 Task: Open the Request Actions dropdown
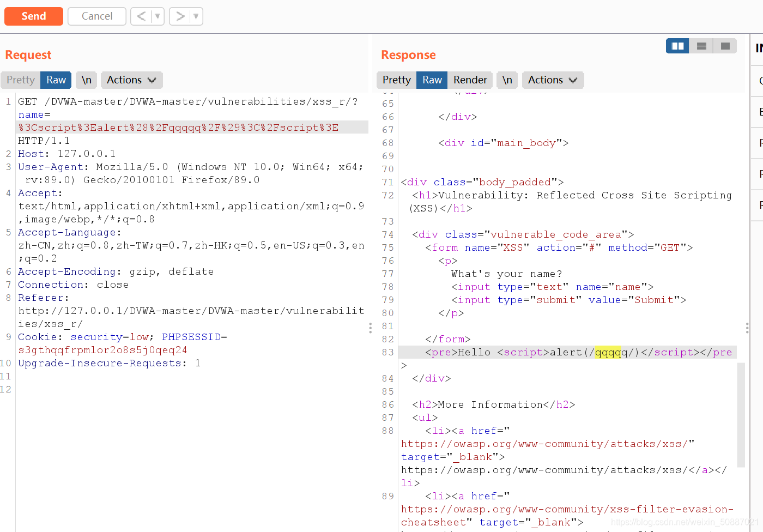(131, 80)
